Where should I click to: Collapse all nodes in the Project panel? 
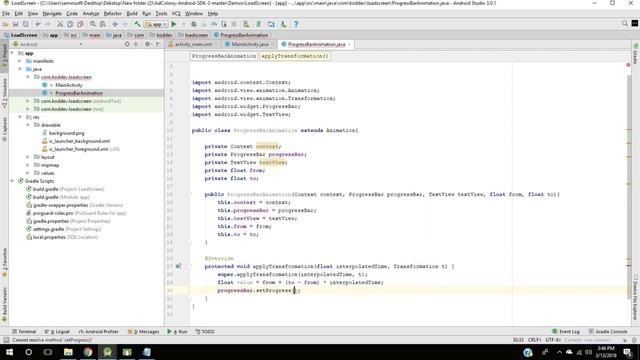pos(136,44)
